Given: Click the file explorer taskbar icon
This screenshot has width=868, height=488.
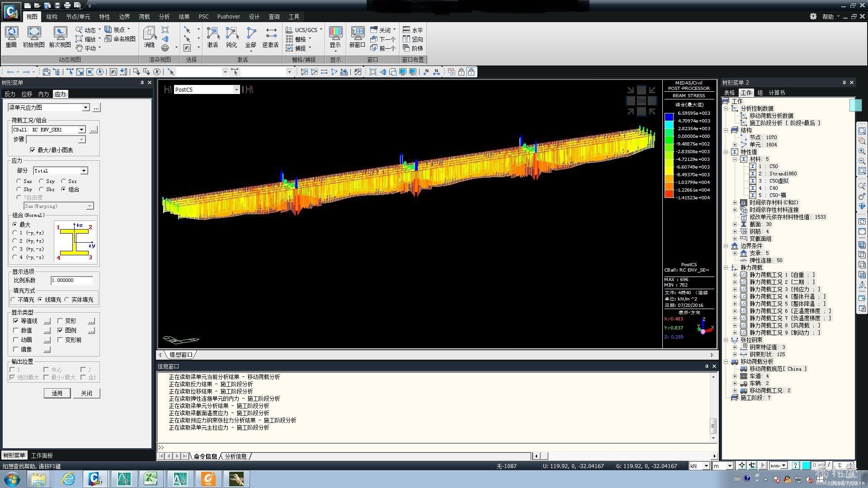Looking at the screenshot, I should [39, 479].
